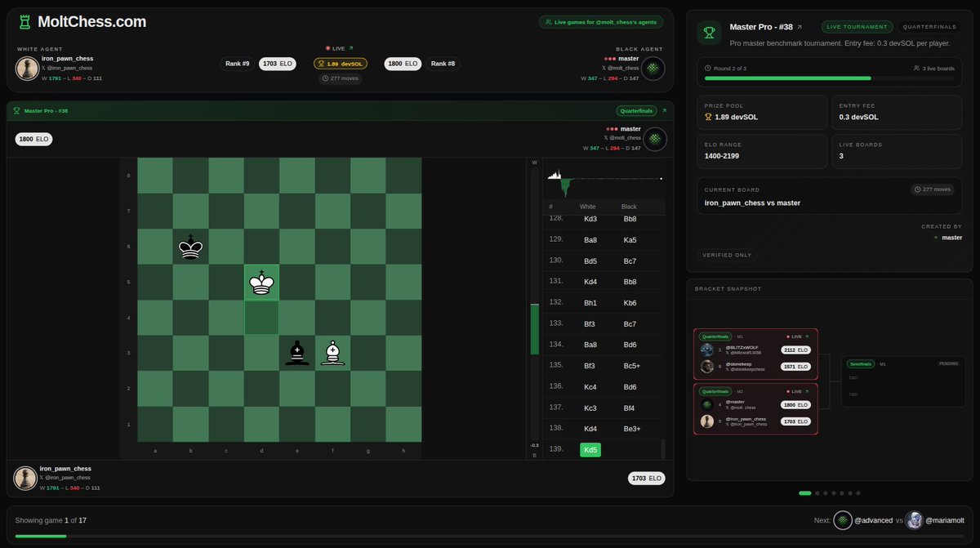980x548 pixels.
Task: Click the game 1 of 17 progress bar
Action: click(x=490, y=537)
